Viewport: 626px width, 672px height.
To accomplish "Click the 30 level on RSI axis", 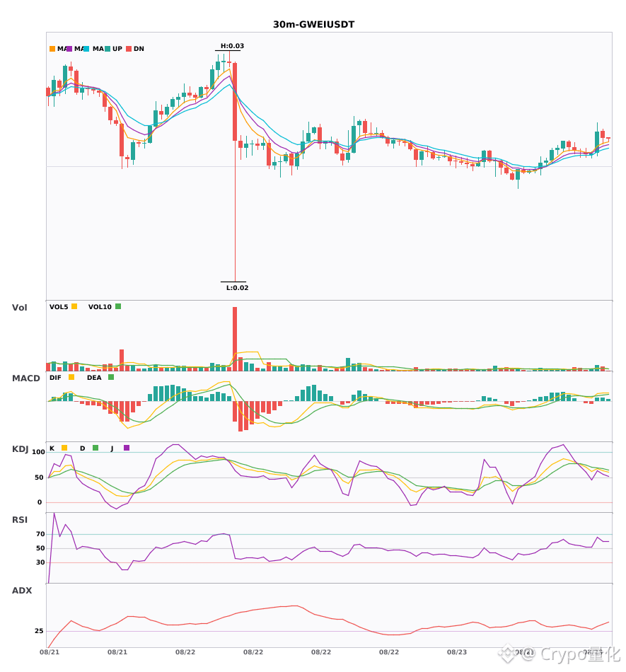I will (40, 562).
